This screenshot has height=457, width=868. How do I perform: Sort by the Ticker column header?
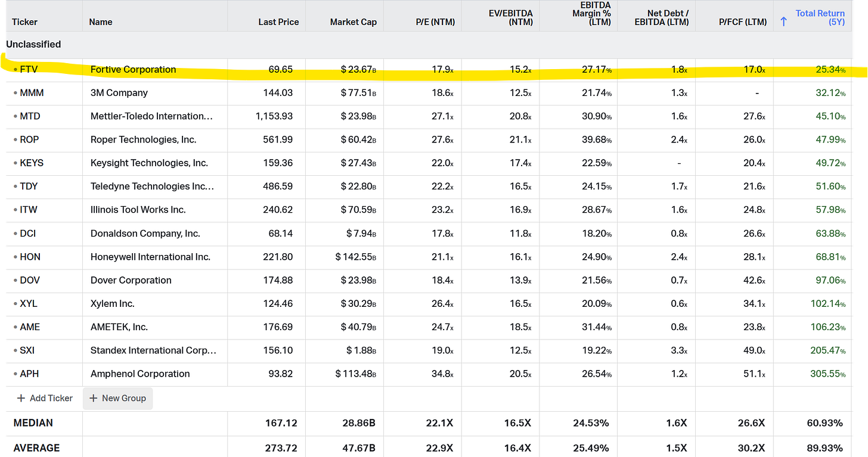click(x=24, y=22)
